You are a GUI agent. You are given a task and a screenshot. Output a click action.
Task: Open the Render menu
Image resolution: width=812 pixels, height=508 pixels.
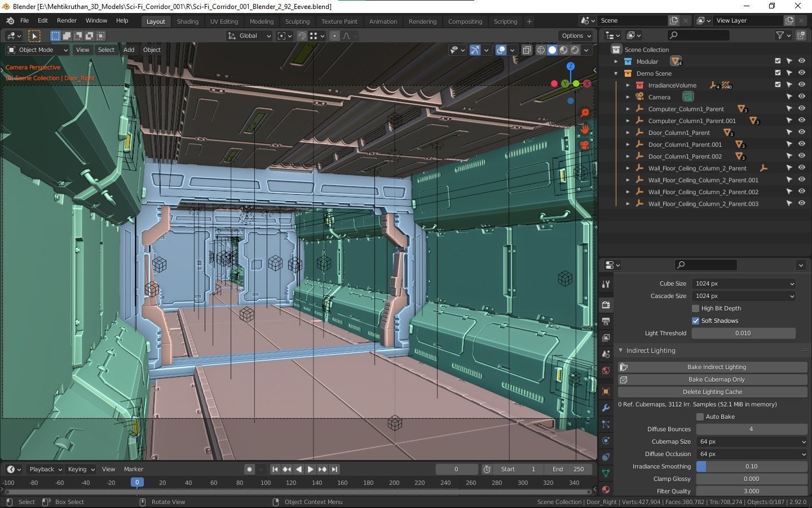coord(67,20)
